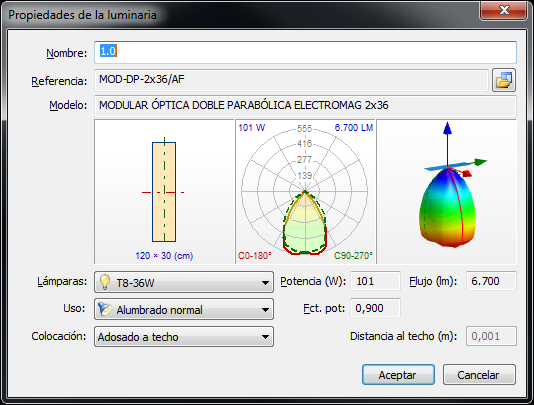Image resolution: width=534 pixels, height=405 pixels.
Task: Click the Modelo text field
Action: point(305,106)
